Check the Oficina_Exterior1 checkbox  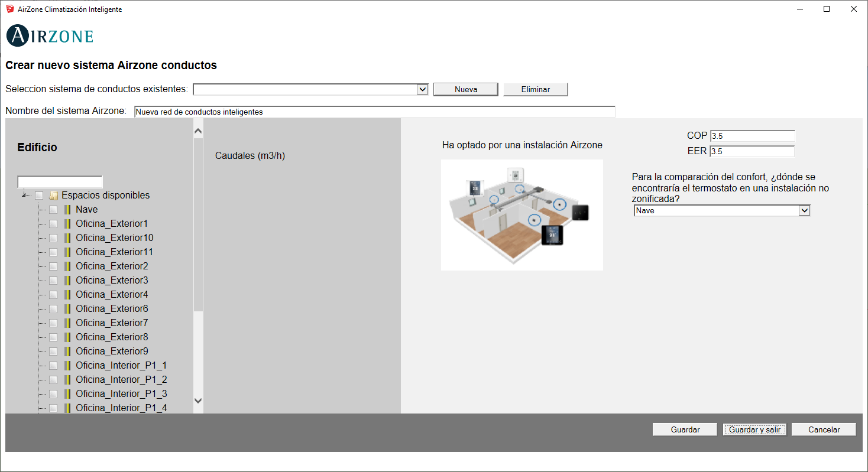[x=53, y=224]
